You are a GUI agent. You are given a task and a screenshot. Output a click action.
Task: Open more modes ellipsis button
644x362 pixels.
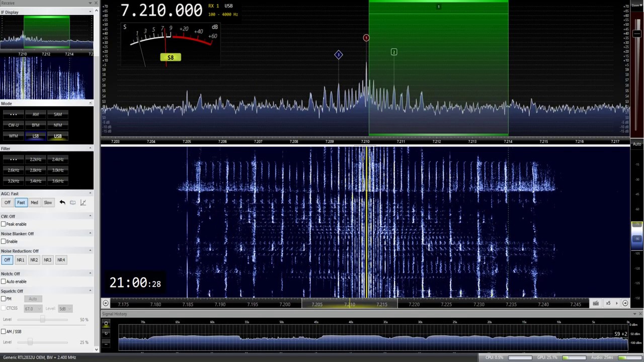point(13,114)
